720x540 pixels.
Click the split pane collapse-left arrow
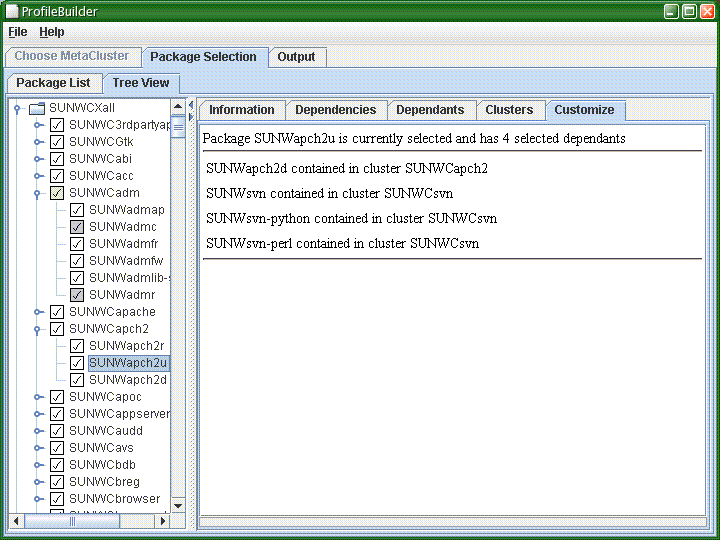[191, 106]
